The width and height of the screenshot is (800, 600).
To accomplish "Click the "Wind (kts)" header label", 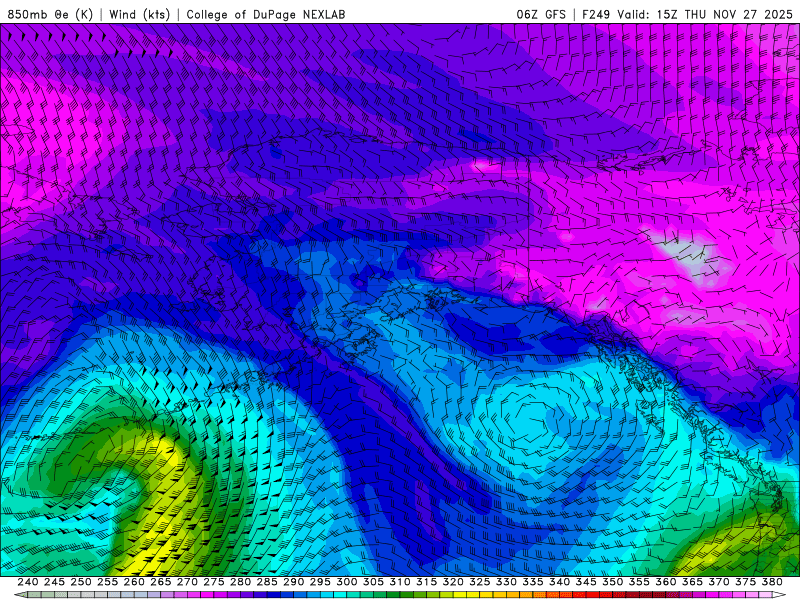I will pos(139,14).
